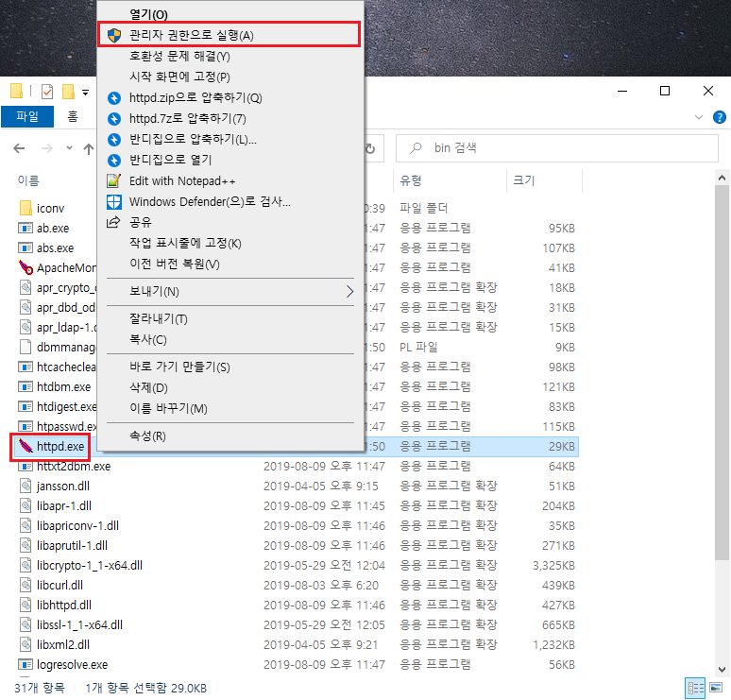Select the ab.exe file
The image size is (731, 700).
click(53, 228)
